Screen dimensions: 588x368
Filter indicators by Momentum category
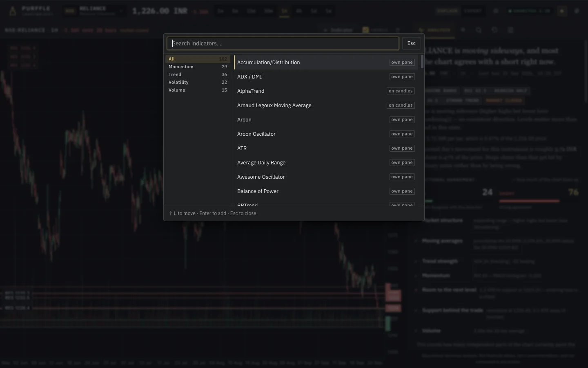[198, 67]
